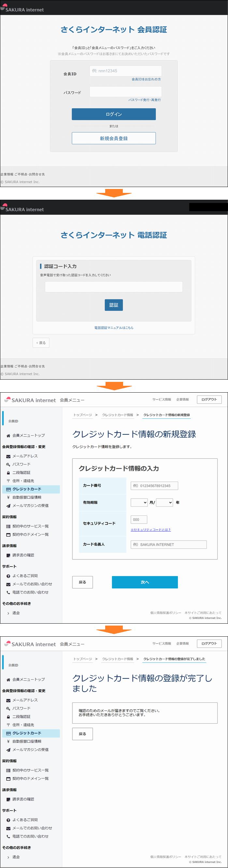Open 契約中のサービス一覧 in card entry page sidebar
Screen dimensions: 228x868
30,526
